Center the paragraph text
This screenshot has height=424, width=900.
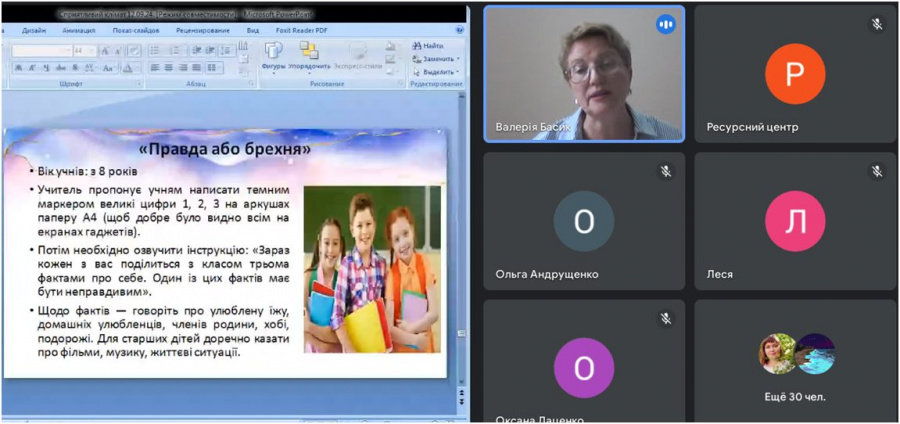tap(169, 68)
